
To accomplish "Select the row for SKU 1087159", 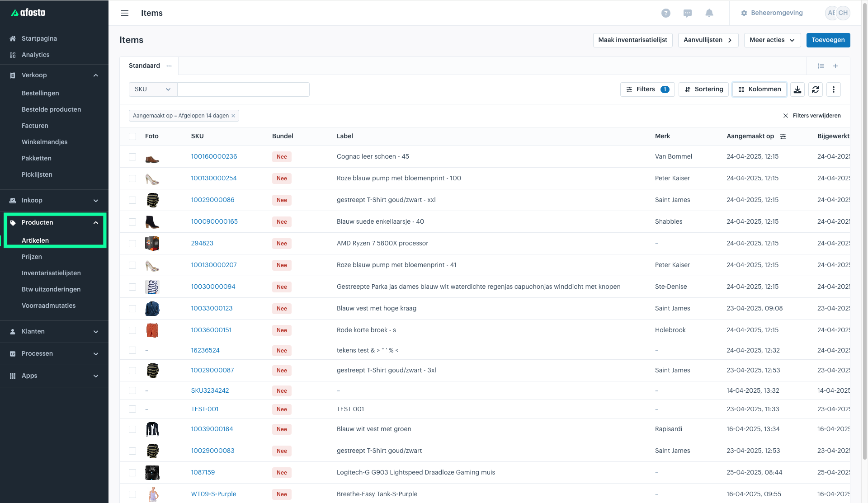I will point(132,473).
